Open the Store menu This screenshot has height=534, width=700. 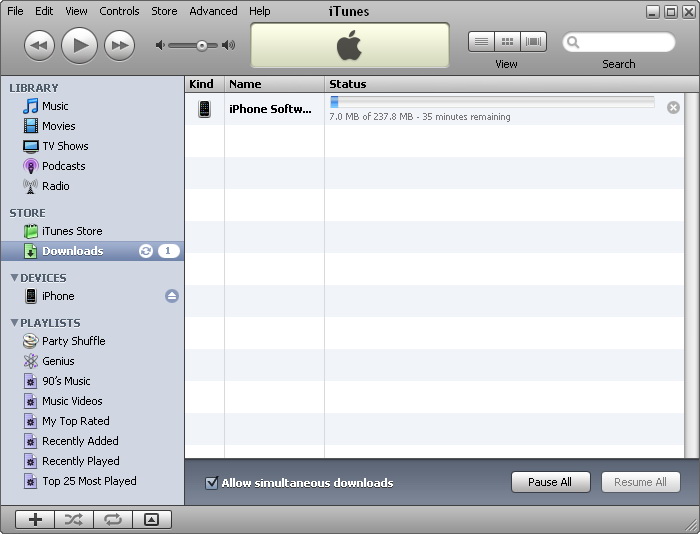pos(164,11)
